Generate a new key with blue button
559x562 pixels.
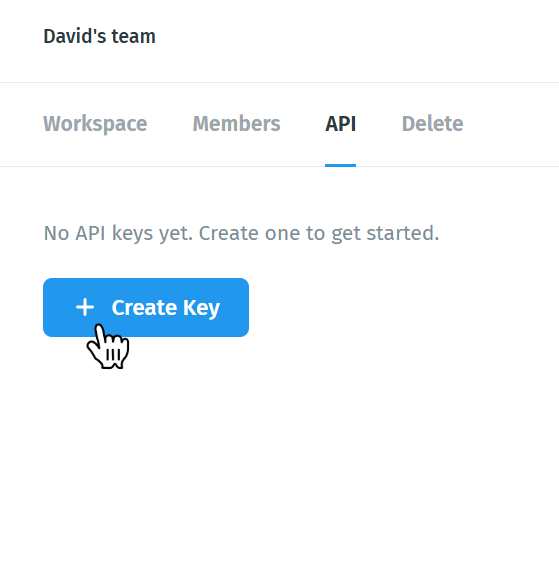point(146,308)
